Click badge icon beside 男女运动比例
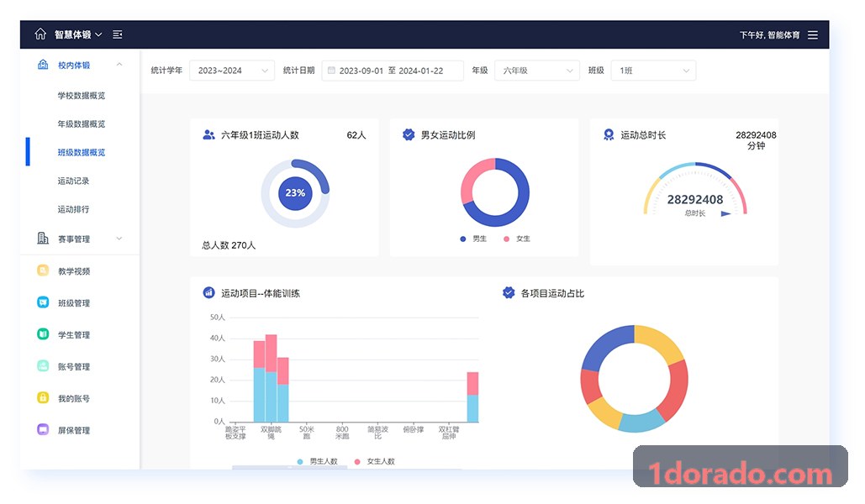 coord(409,134)
